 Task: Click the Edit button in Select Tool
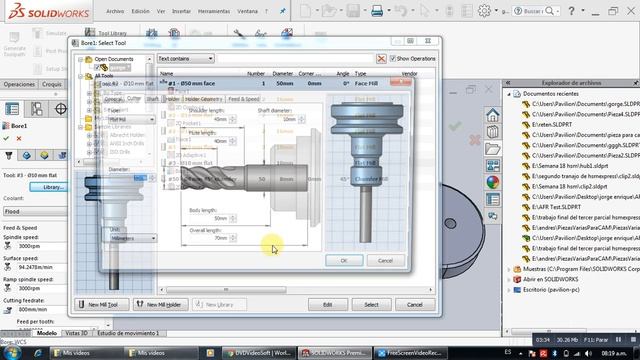[328, 304]
